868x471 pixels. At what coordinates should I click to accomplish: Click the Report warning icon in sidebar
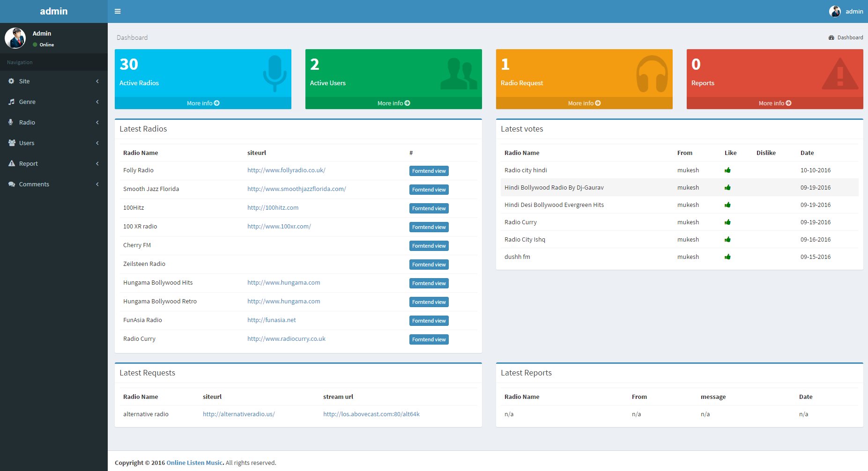11,163
